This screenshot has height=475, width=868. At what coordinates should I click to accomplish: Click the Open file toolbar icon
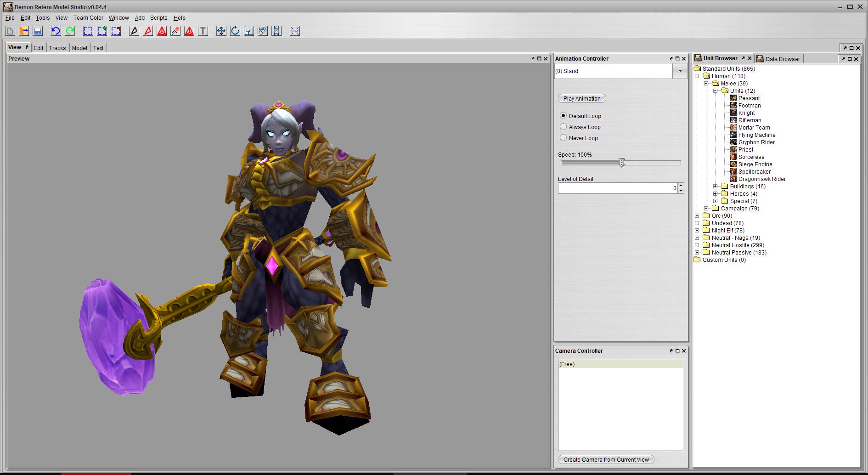click(x=24, y=31)
